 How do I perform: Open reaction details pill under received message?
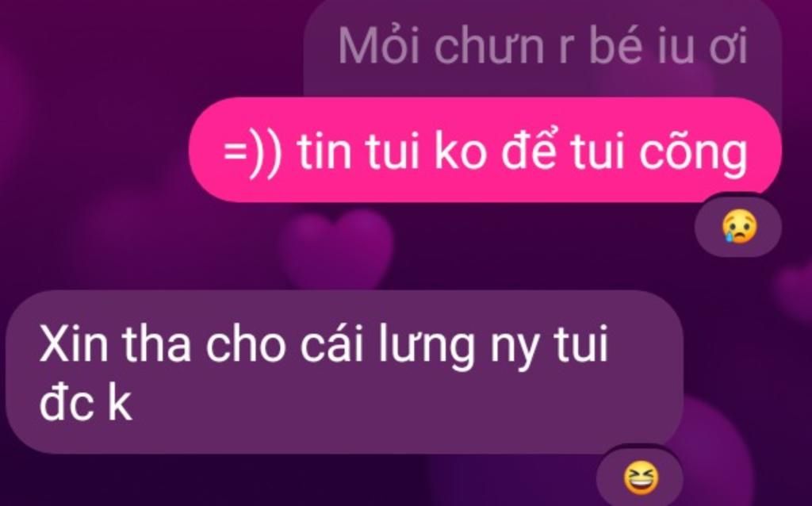pos(640,477)
